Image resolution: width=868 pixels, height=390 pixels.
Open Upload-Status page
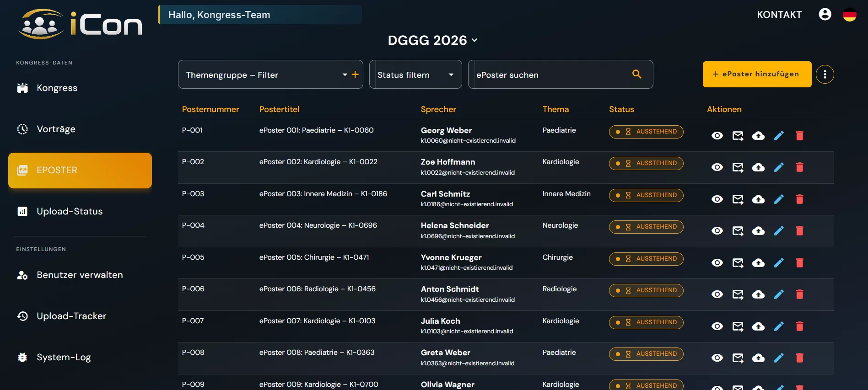[x=80, y=212]
